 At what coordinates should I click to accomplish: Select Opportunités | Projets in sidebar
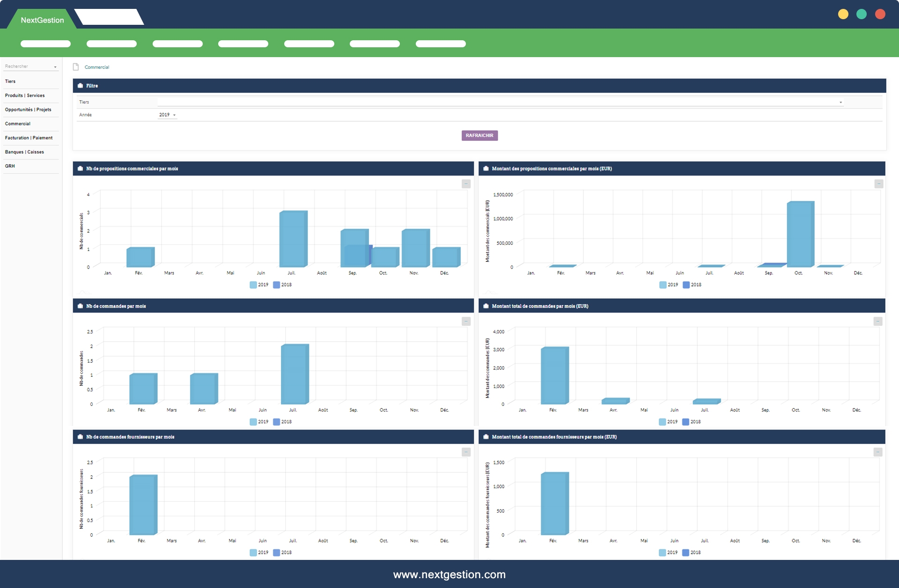point(28,110)
